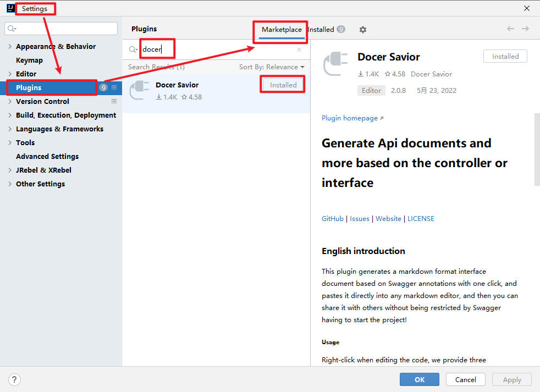Click the Search Results (1) label
The height and width of the screenshot is (392, 540).
[156, 67]
